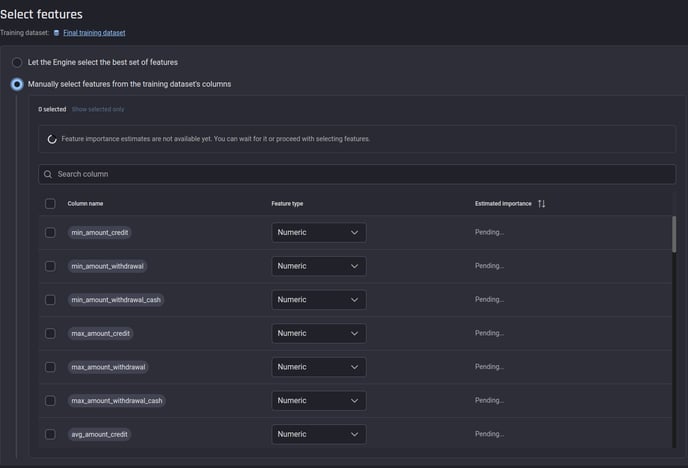
Task: Open Feature type dropdown for min_amount_withdrawal
Action: coord(319,266)
